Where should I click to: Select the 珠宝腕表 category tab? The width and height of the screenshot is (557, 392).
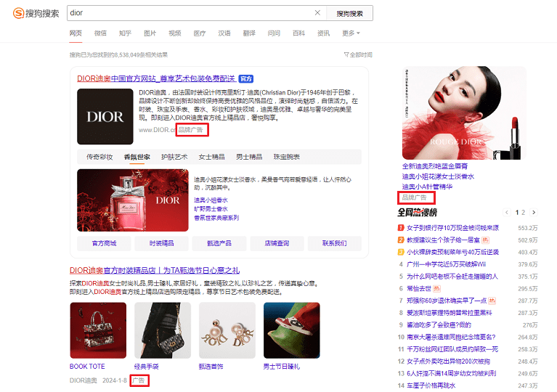(x=287, y=157)
